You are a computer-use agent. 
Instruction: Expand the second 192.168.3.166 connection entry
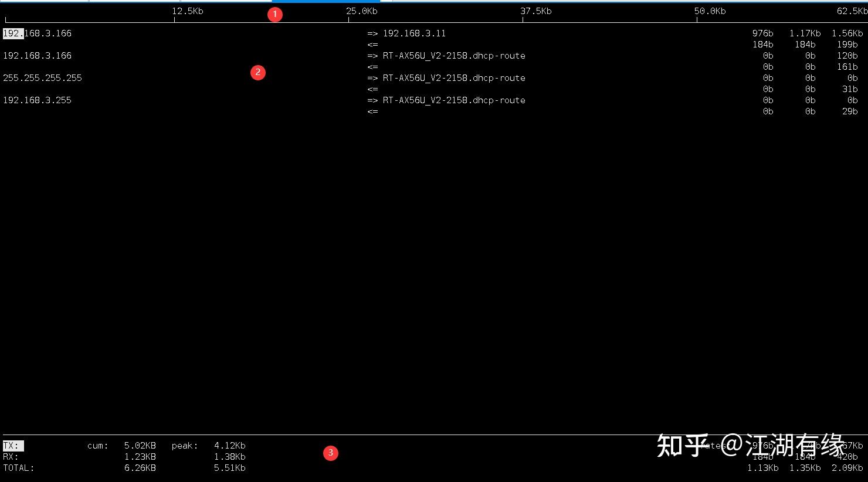[x=37, y=55]
